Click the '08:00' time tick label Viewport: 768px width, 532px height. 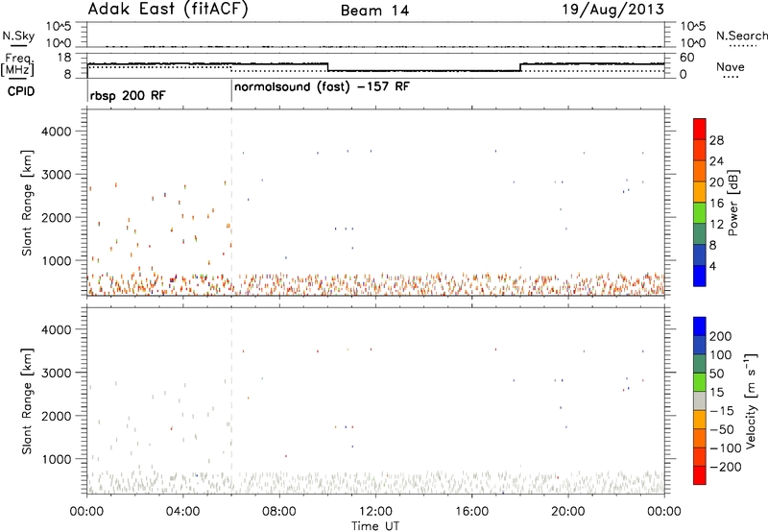tap(279, 512)
